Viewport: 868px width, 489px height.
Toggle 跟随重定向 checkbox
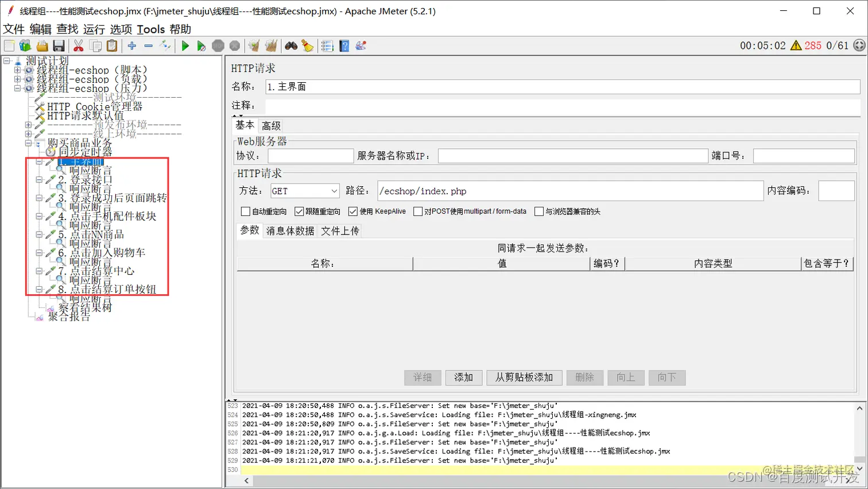pos(299,211)
